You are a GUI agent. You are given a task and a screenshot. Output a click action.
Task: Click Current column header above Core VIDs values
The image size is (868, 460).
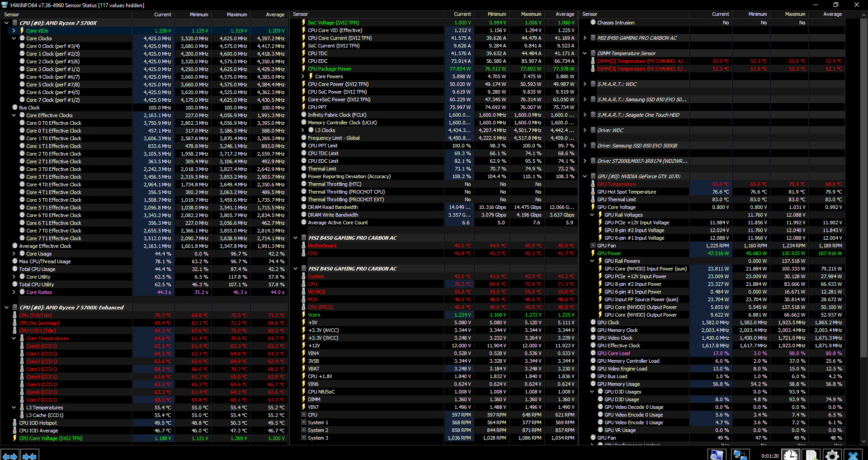point(153,14)
